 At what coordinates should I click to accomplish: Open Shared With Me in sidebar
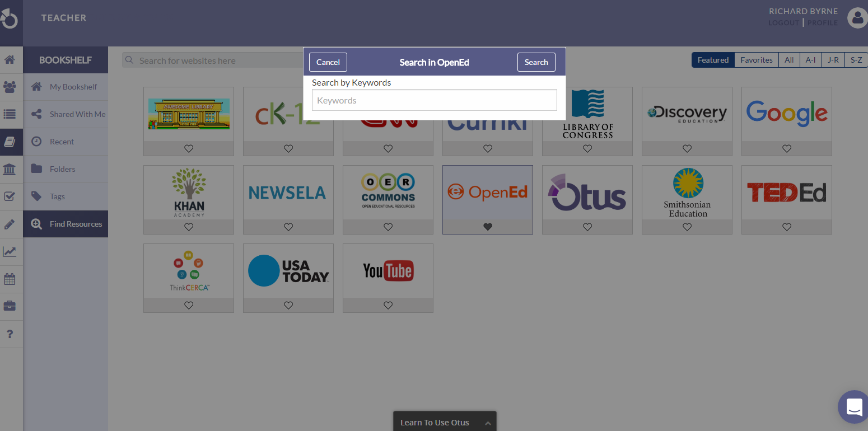(66, 114)
